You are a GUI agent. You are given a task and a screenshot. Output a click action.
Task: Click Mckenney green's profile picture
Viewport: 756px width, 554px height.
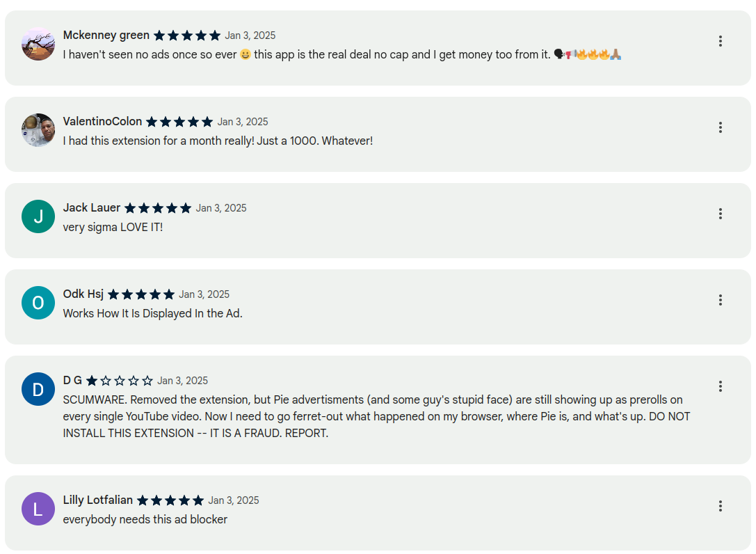coord(38,44)
